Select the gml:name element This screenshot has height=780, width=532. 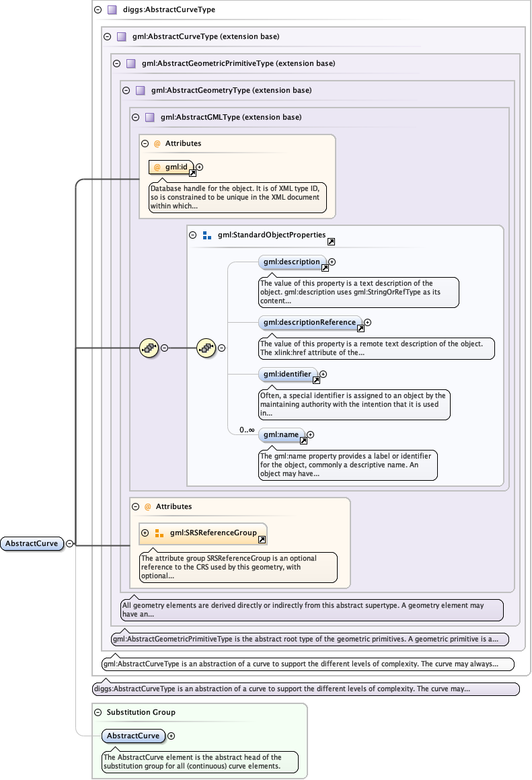[x=280, y=434]
